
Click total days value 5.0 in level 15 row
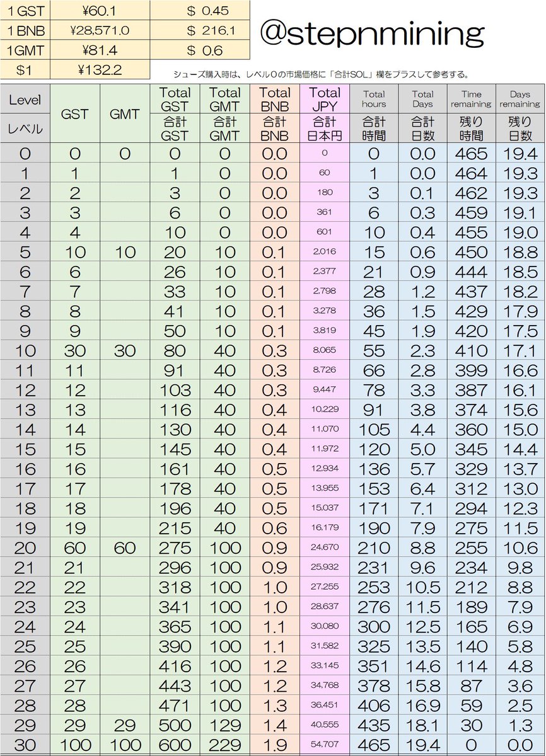(422, 449)
